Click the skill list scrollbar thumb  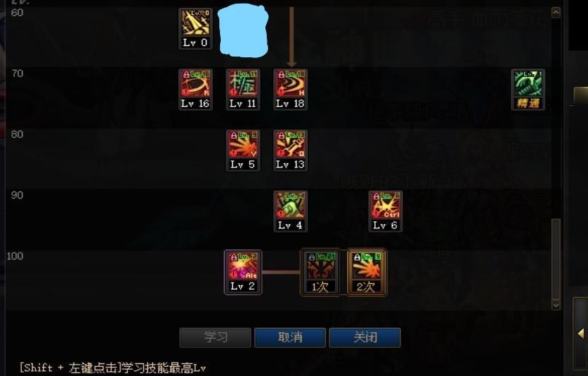point(555,259)
